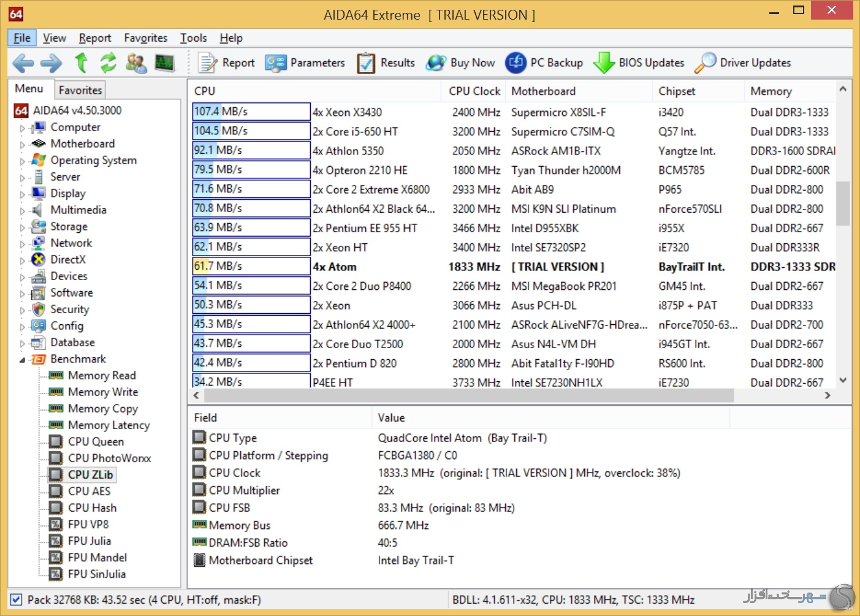Image resolution: width=860 pixels, height=616 pixels.
Task: Expand the Server tree node
Action: click(23, 178)
